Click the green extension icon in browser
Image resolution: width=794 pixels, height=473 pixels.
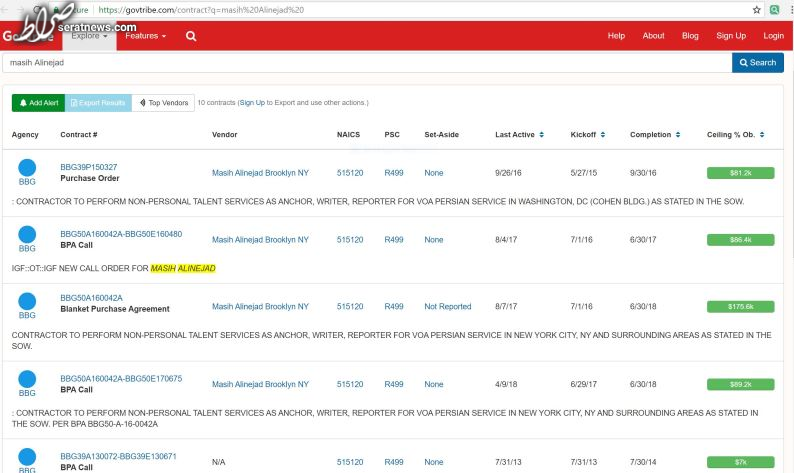tap(774, 10)
